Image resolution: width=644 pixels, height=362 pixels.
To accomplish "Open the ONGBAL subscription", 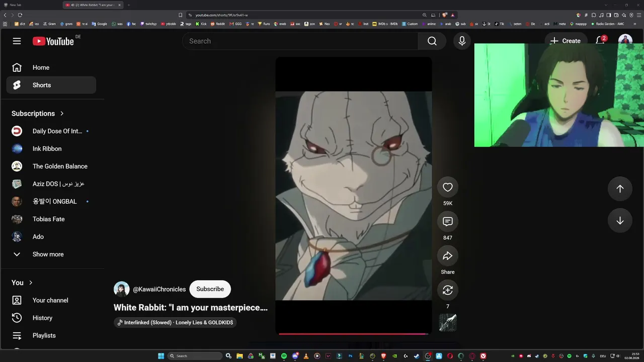I will click(x=51, y=202).
